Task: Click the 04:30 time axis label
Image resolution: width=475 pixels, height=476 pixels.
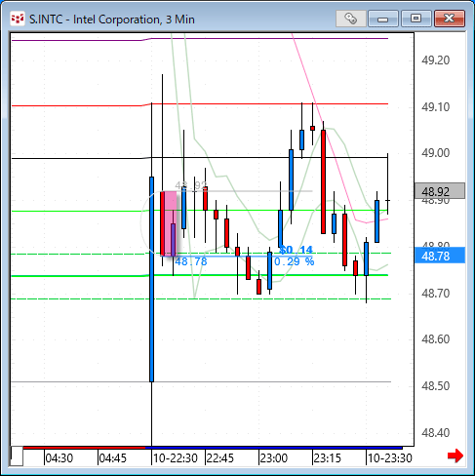Action: (59, 458)
